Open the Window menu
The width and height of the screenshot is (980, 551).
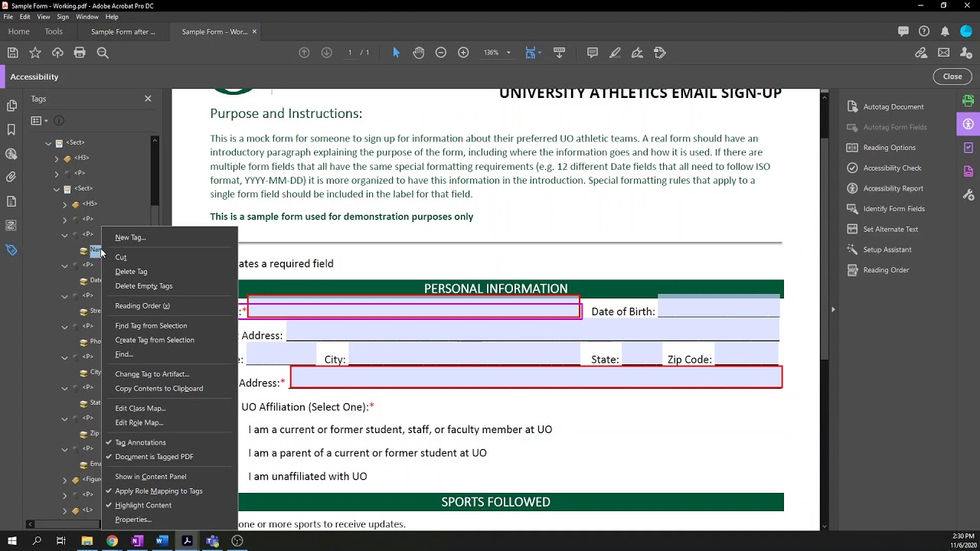coord(87,17)
